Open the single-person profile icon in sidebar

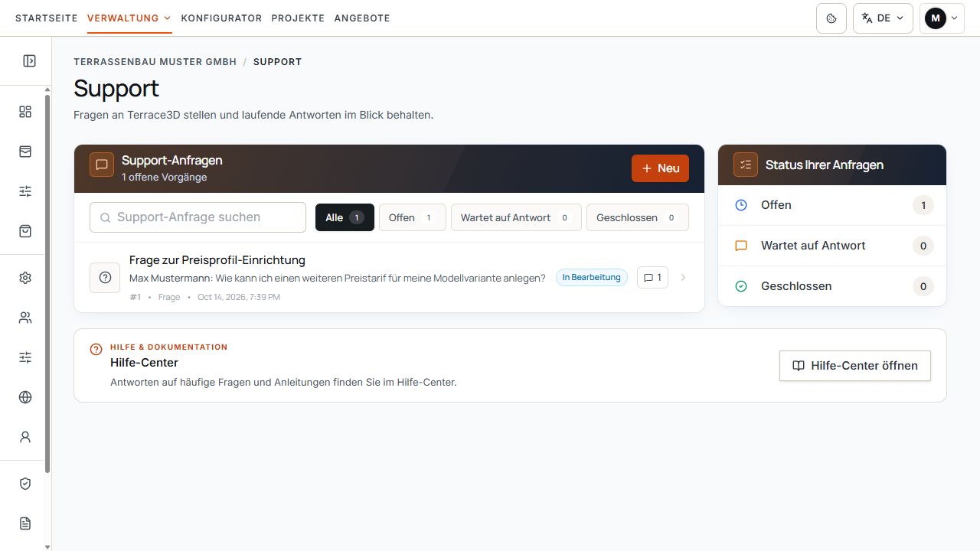[25, 437]
